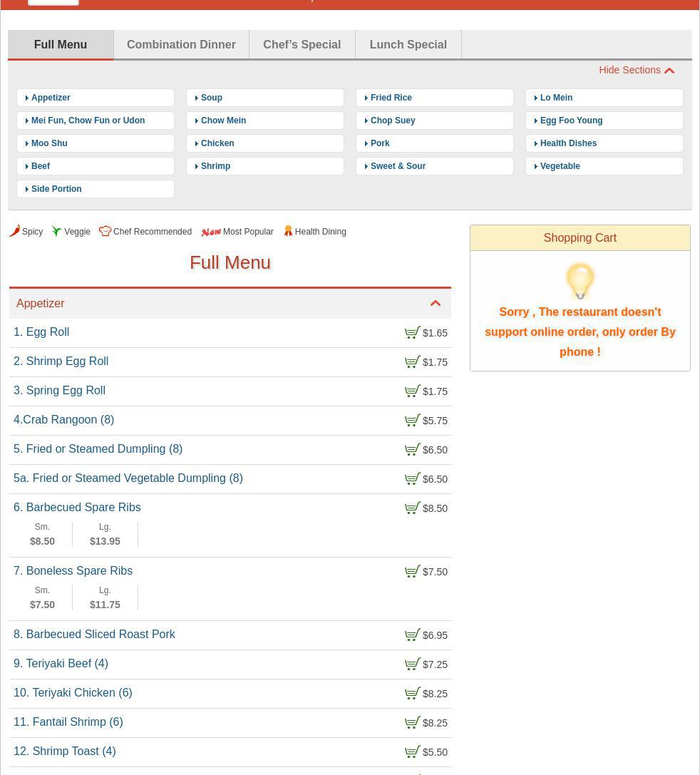Choose Small size for Boneless Spare Ribs
Screen dimensions: 700x775
click(x=42, y=598)
